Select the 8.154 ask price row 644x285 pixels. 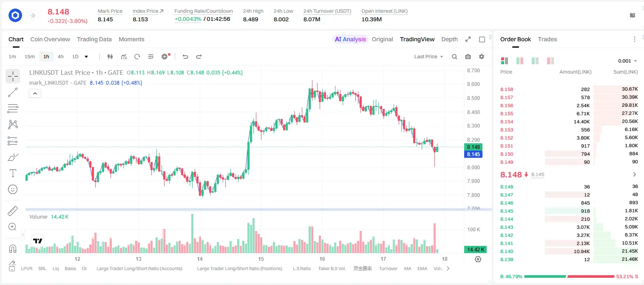tap(569, 122)
